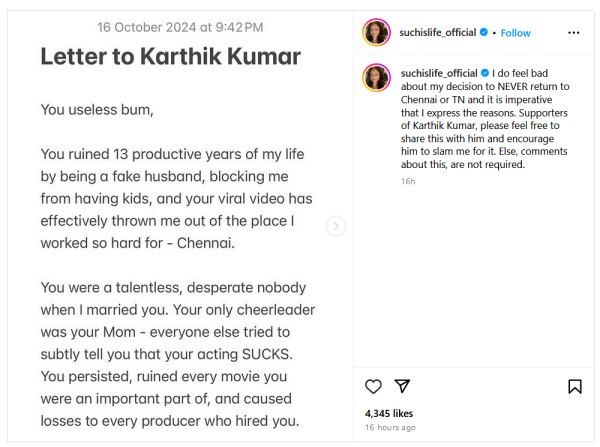Open suchislife_official username in the caption
The height and width of the screenshot is (447, 600).
click(439, 73)
